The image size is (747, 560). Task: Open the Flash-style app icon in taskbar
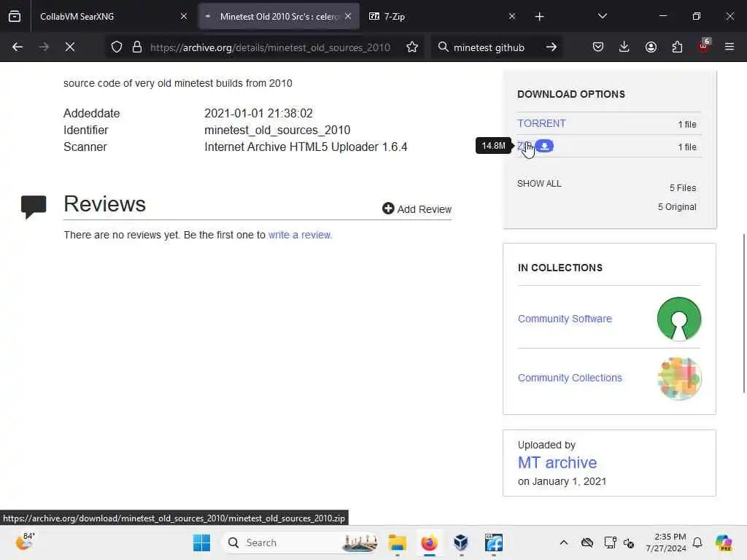494,542
